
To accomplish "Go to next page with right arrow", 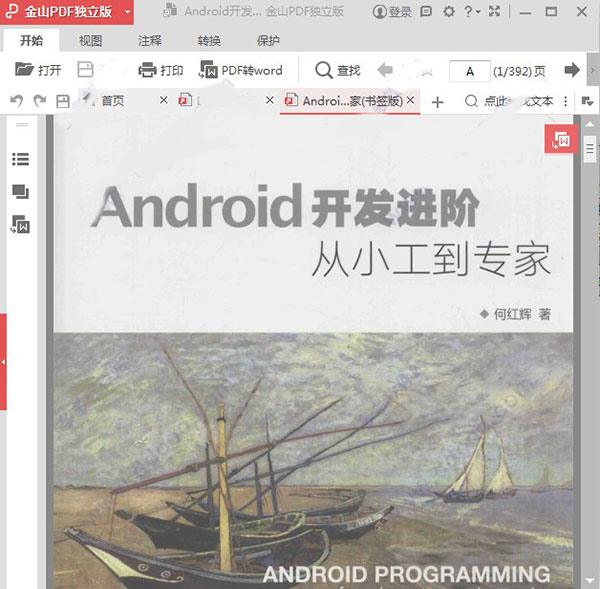I will [572, 70].
